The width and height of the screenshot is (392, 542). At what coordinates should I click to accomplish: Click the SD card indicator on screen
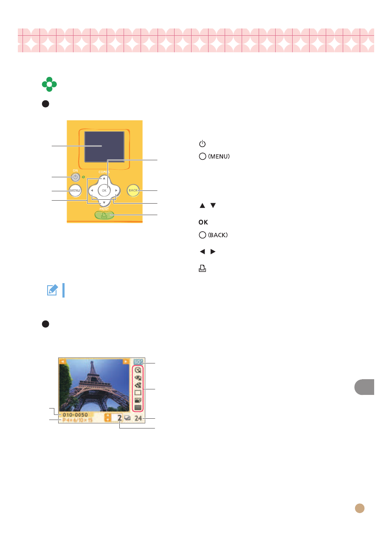tap(138, 362)
